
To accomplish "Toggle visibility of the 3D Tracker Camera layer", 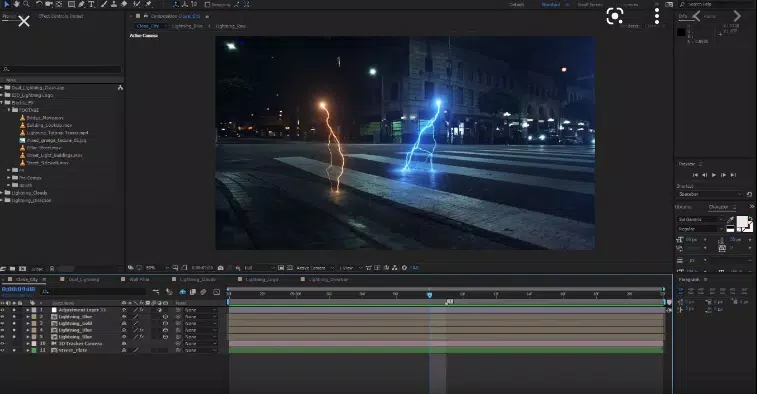I will coord(3,344).
